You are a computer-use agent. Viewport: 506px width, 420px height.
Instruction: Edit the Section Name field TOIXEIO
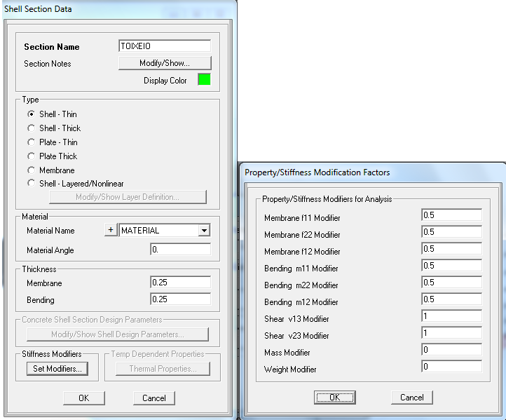[165, 46]
